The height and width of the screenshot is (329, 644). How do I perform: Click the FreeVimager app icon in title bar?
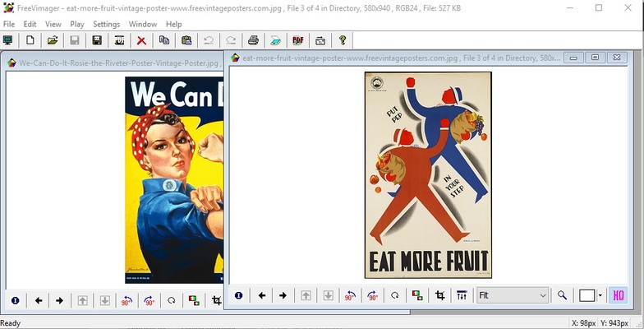8,7
